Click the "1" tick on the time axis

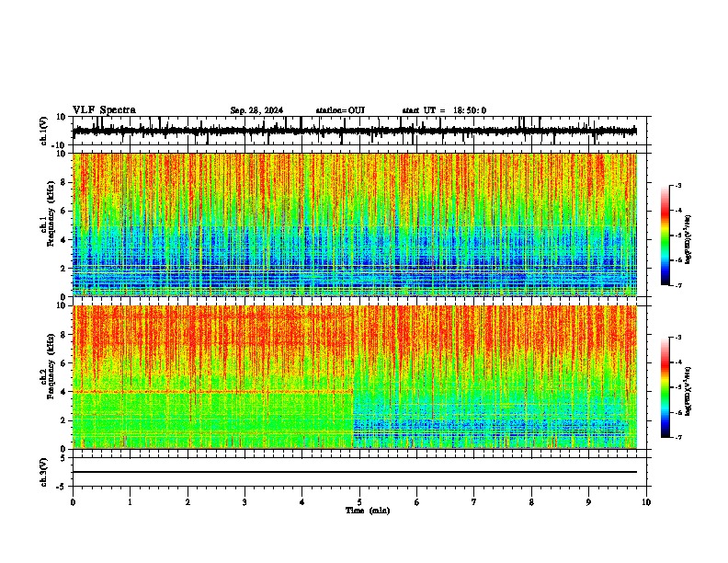click(x=130, y=502)
